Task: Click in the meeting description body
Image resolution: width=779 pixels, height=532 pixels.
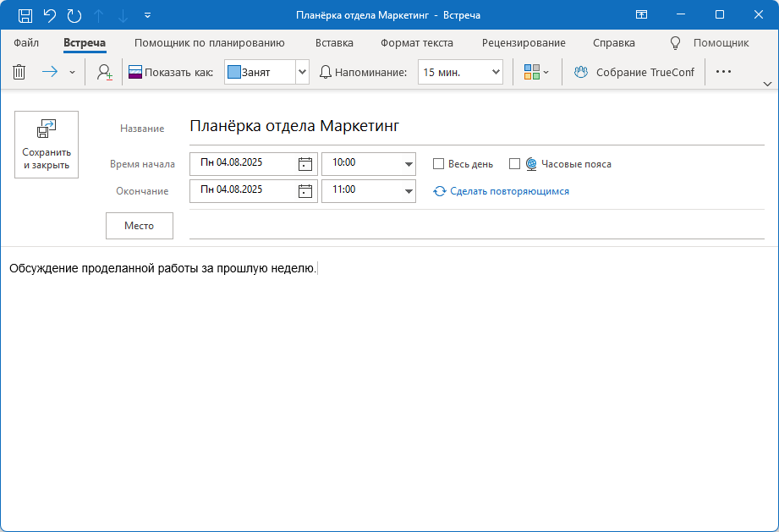Action: pyautogui.click(x=389, y=387)
